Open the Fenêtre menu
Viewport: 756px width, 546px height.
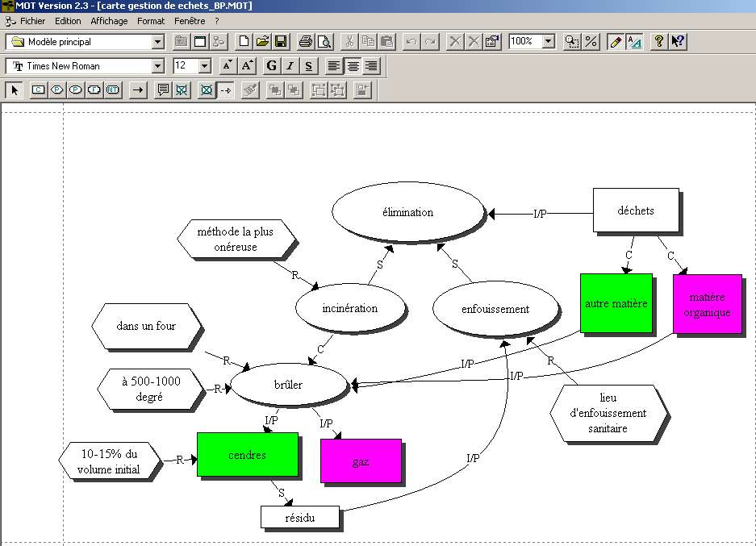click(190, 21)
